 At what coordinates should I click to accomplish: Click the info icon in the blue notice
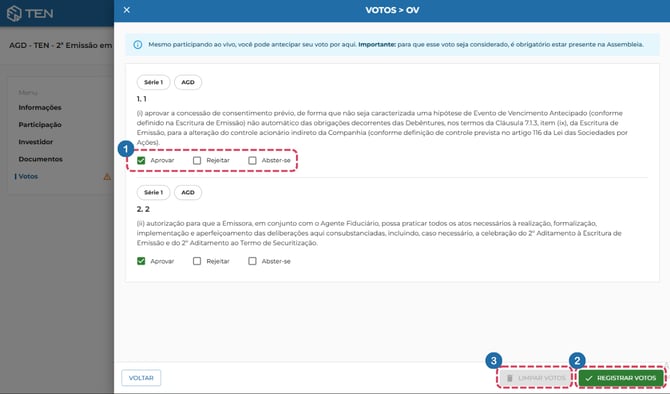[x=138, y=44]
